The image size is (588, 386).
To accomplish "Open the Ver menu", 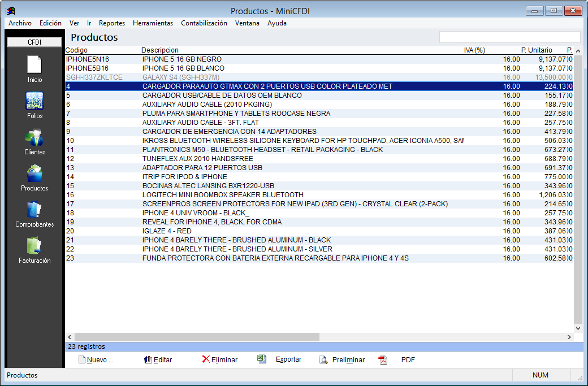I will (x=74, y=23).
